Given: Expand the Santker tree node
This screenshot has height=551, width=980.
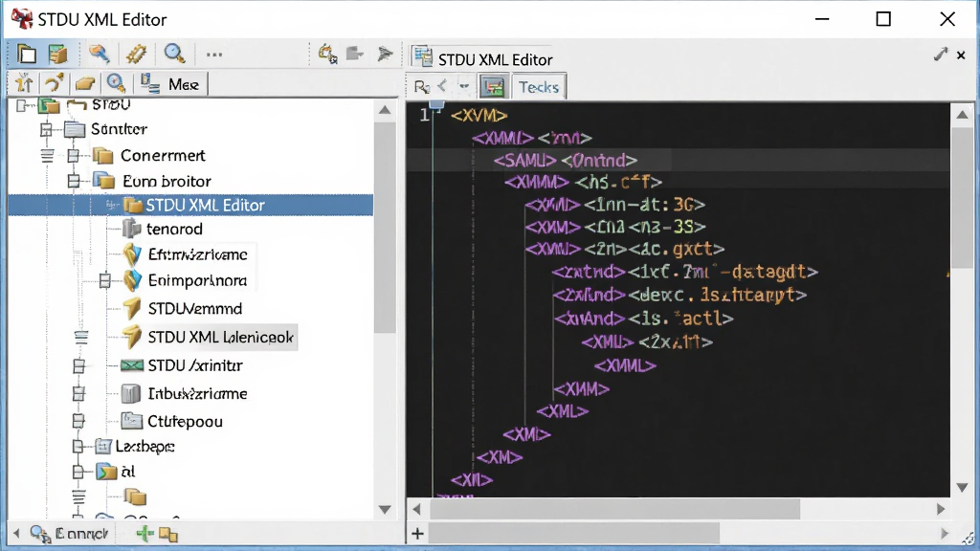Looking at the screenshot, I should (46, 130).
